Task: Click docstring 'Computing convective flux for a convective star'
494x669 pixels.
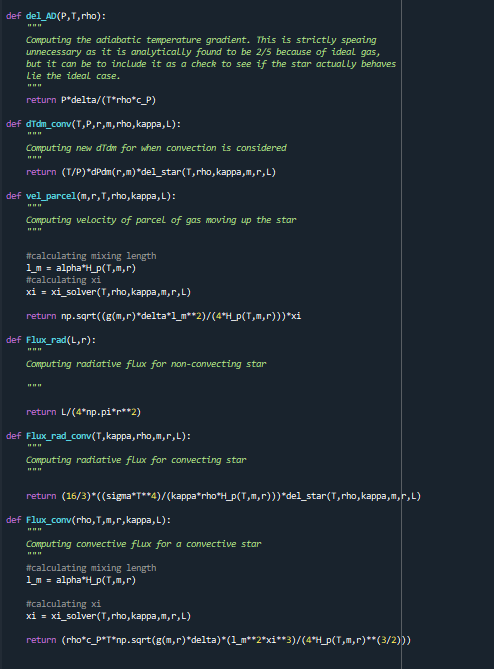Action: (143, 544)
